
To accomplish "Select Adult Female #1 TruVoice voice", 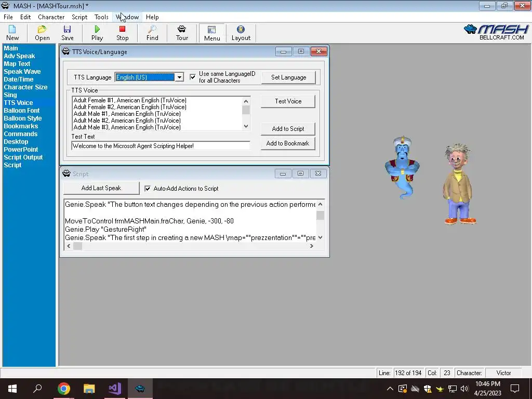I will tap(130, 100).
